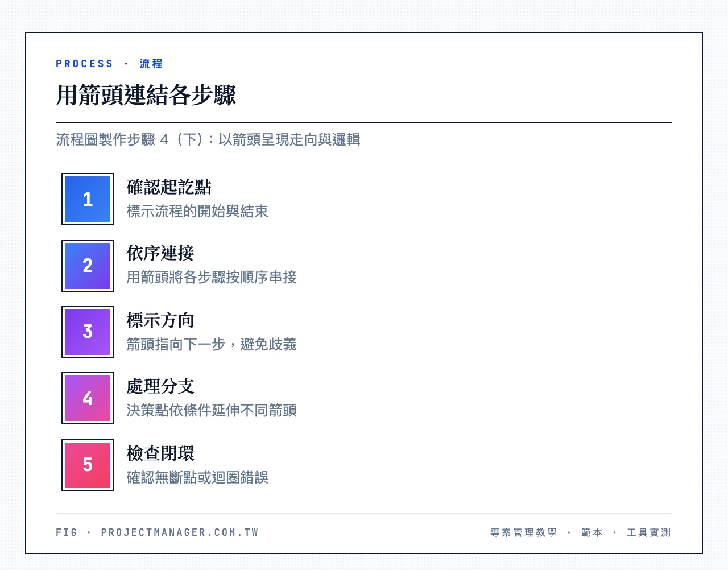728x570 pixels.
Task: Select the heading 處理分支
Action: 160,386
